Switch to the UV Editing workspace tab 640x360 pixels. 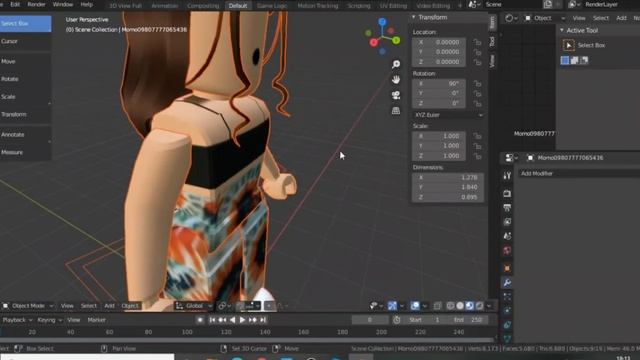393,6
